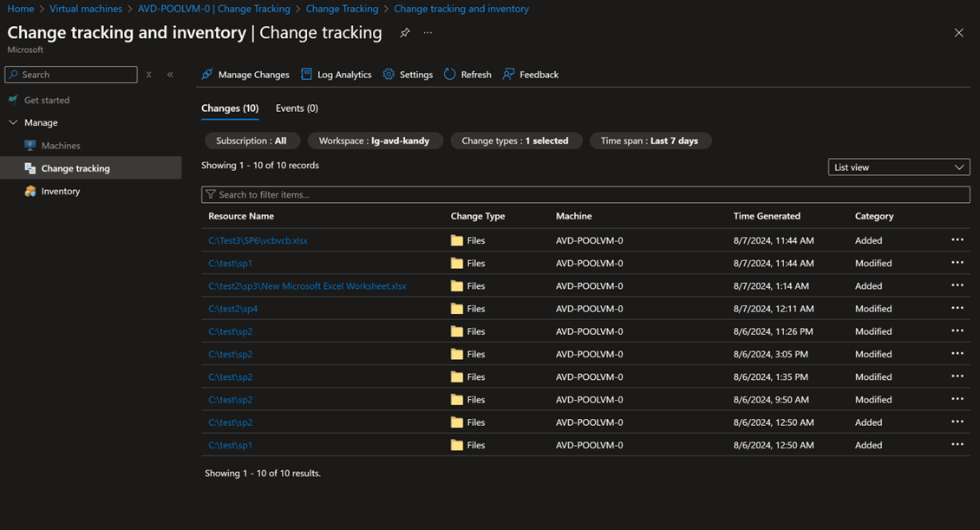Refresh the change tracking list
This screenshot has width=980, height=530.
[x=467, y=75]
